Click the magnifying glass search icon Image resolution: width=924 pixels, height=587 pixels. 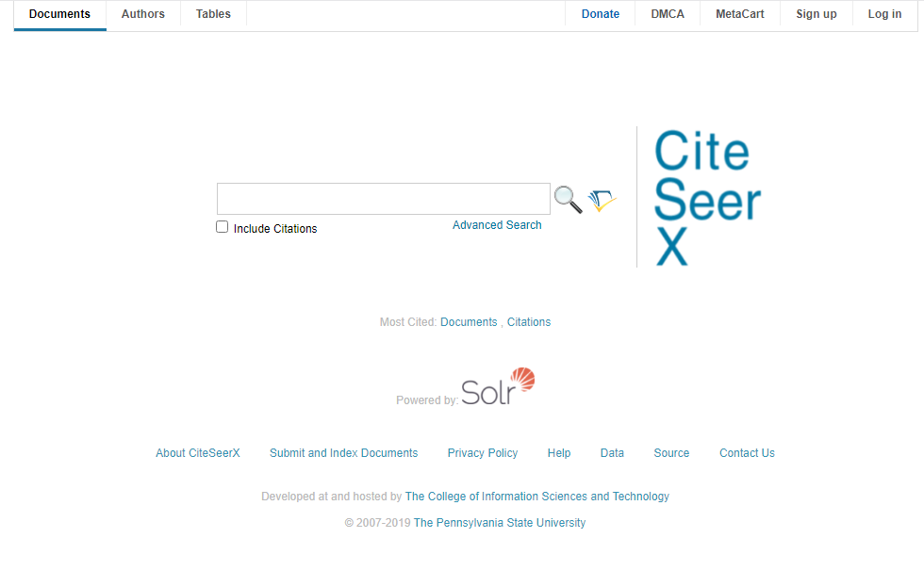(x=568, y=200)
